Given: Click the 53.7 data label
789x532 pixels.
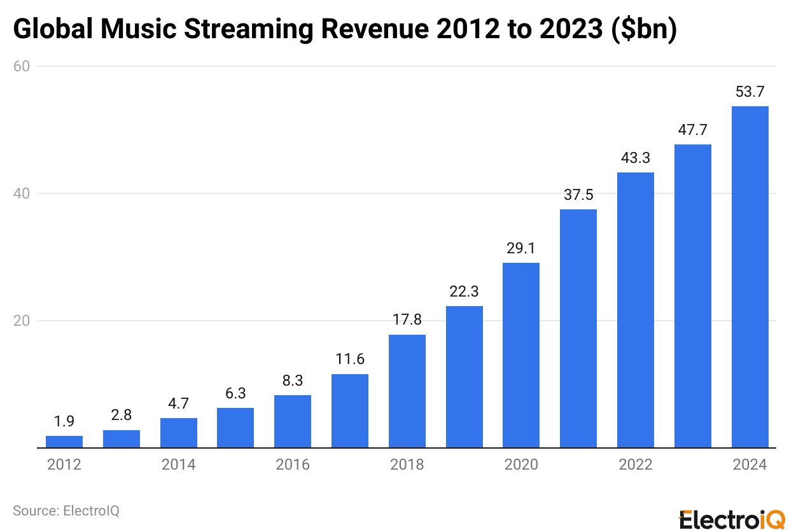Looking at the screenshot, I should 750,90.
